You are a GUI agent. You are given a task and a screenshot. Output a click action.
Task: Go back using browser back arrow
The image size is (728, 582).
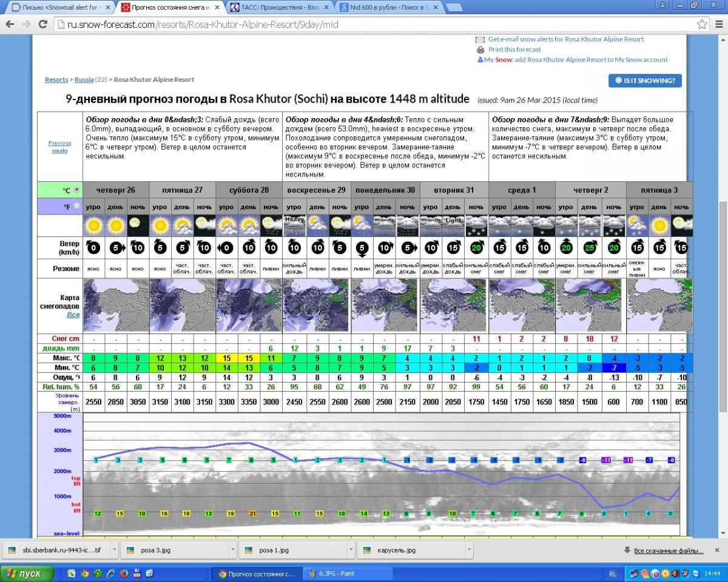pos(10,24)
